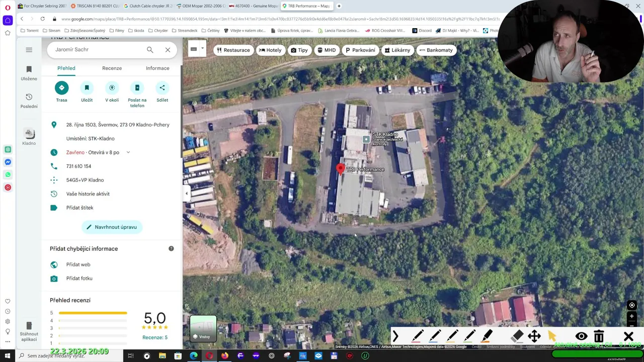Expand the annotation toolbar chevron
The width and height of the screenshot is (644, 362).
(x=395, y=336)
